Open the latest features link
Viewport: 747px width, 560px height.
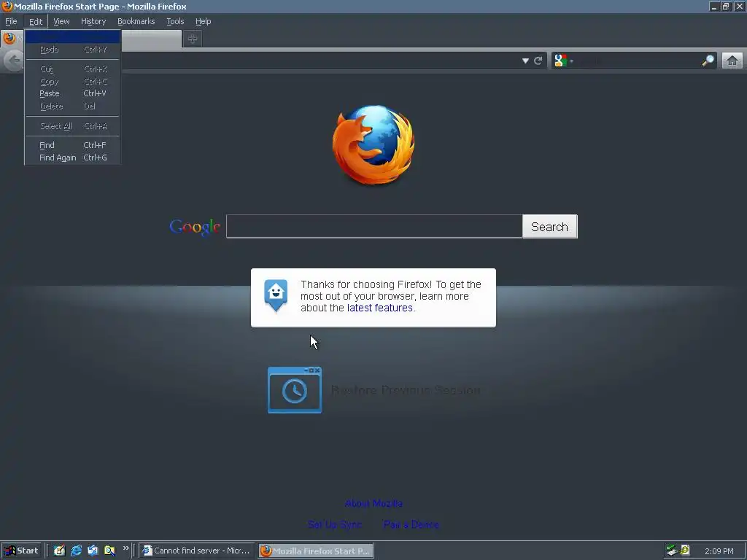click(379, 308)
